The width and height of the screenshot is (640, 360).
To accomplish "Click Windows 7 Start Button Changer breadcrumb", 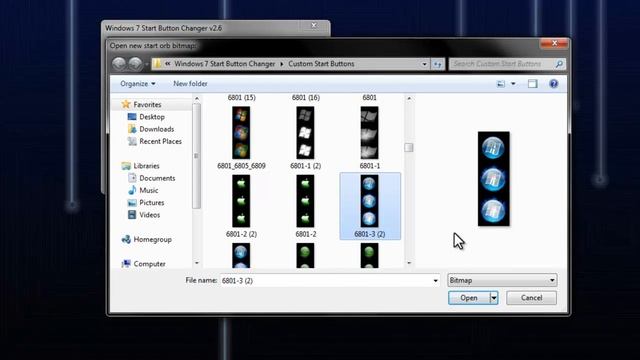I will pyautogui.click(x=224, y=64).
